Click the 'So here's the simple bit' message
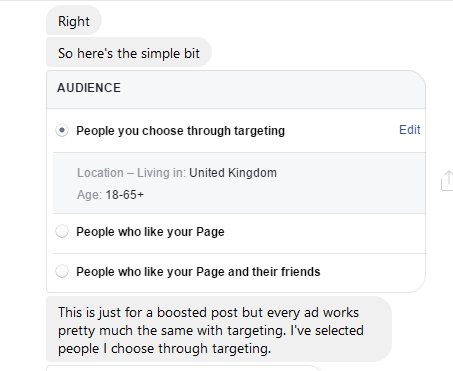Screen dimensions: 453x371 click(129, 53)
